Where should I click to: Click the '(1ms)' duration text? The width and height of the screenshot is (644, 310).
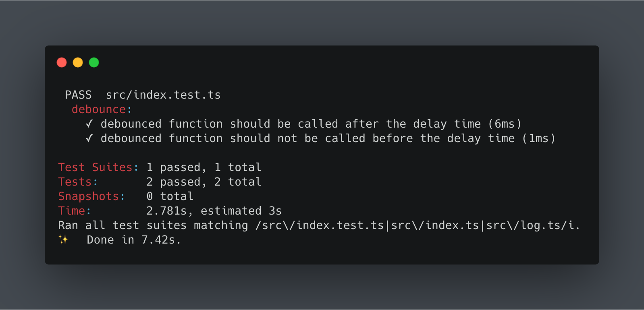pos(539,138)
